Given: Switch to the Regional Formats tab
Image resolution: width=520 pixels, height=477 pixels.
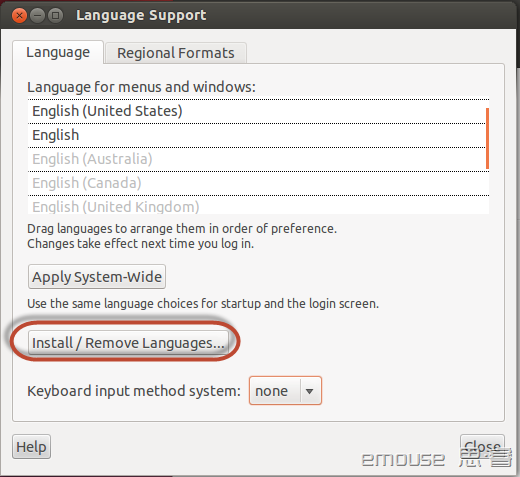Looking at the screenshot, I should click(x=176, y=53).
